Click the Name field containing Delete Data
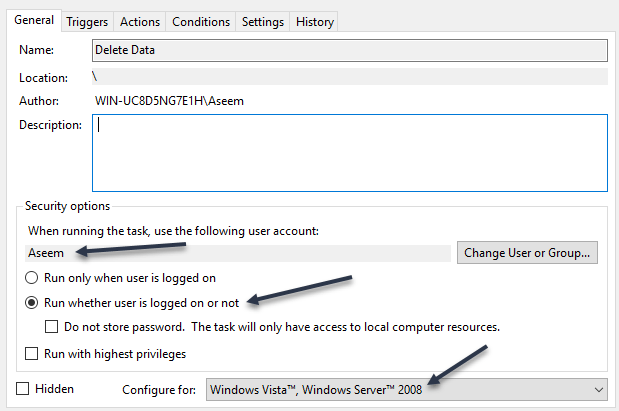Screen dimensions: 619x411 (348, 50)
